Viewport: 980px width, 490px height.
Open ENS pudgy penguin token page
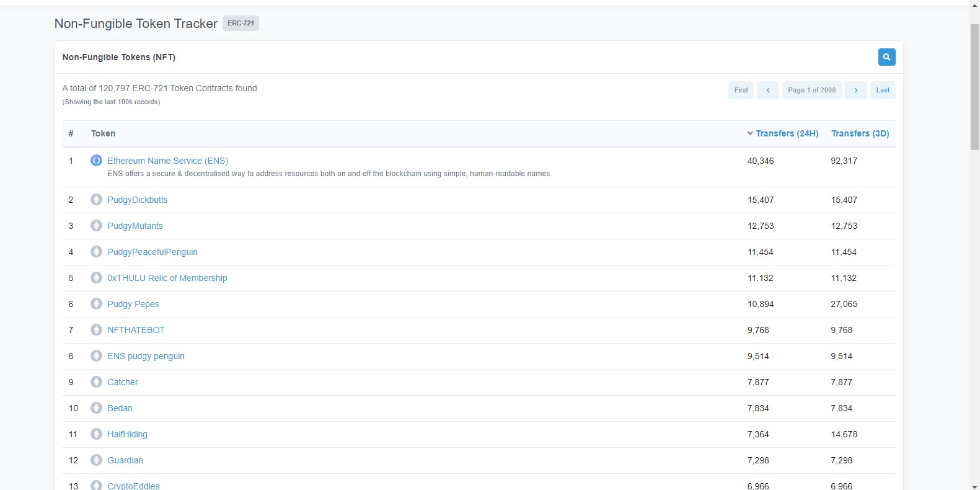[146, 356]
